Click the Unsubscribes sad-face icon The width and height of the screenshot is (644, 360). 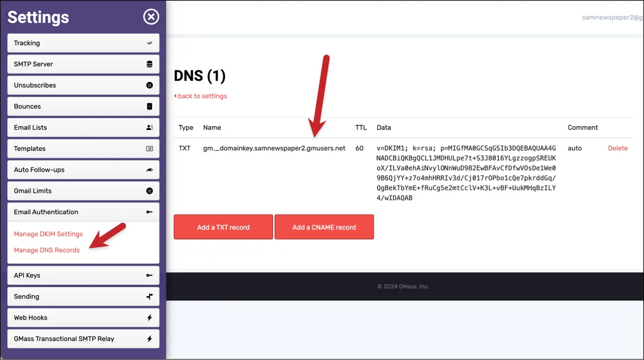150,85
